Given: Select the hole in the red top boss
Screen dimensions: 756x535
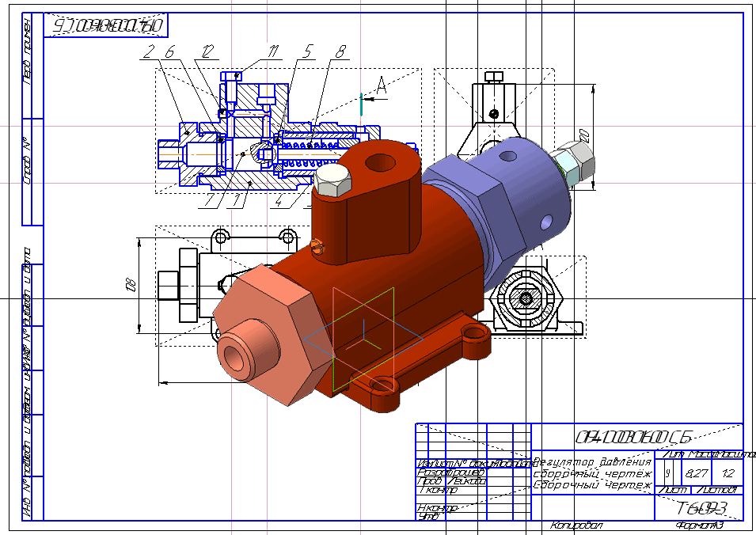Looking at the screenshot, I should (381, 162).
